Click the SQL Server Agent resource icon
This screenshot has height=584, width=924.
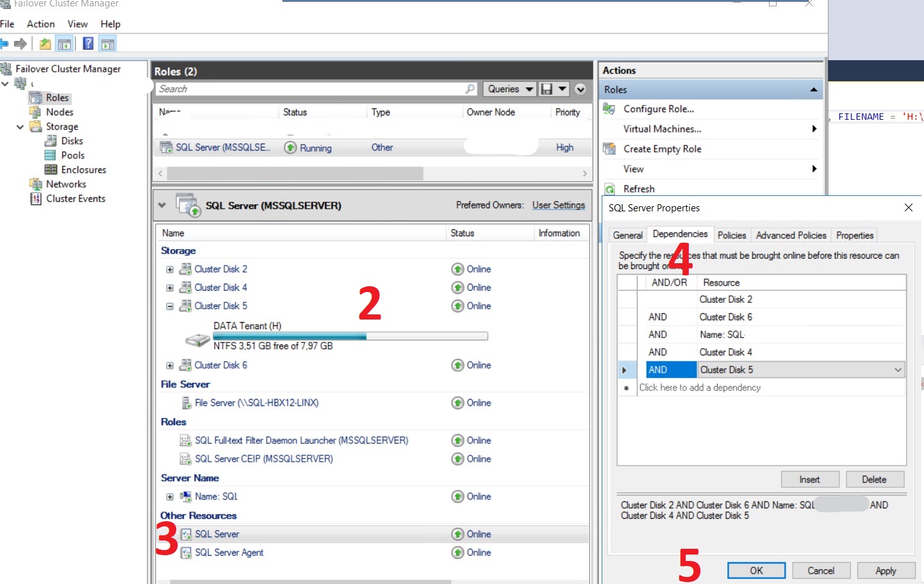(186, 553)
